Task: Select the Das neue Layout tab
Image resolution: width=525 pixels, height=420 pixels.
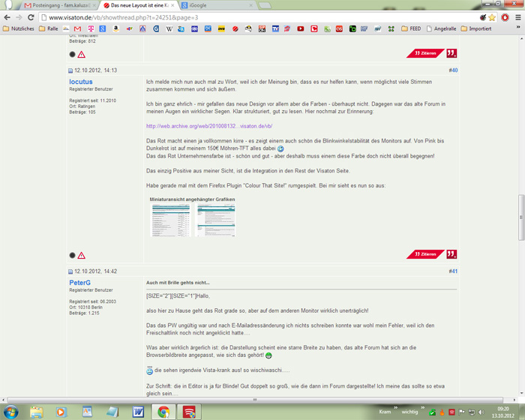Action: click(139, 5)
